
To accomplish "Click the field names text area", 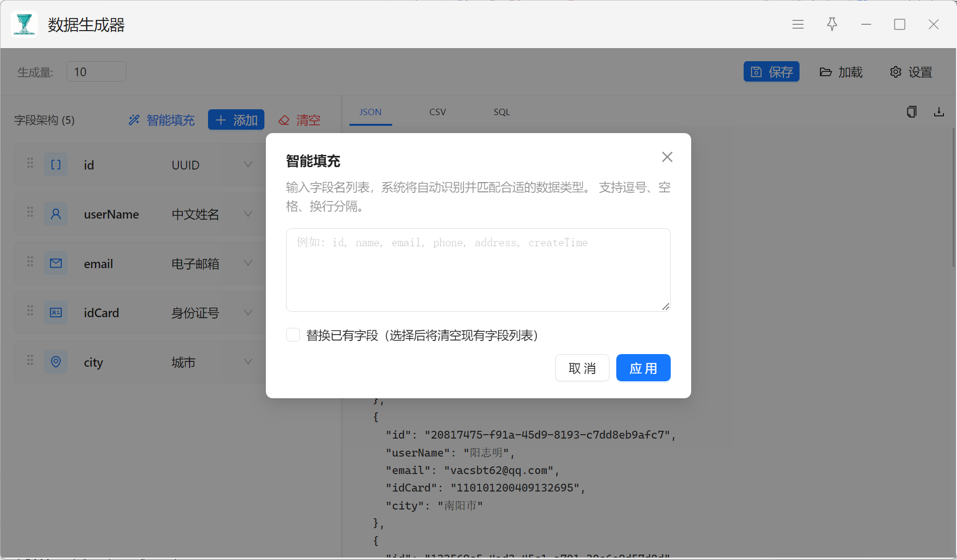I will 478,270.
